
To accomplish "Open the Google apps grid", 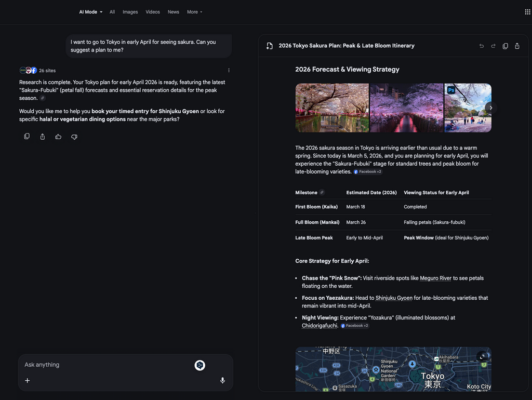I will (x=527, y=12).
